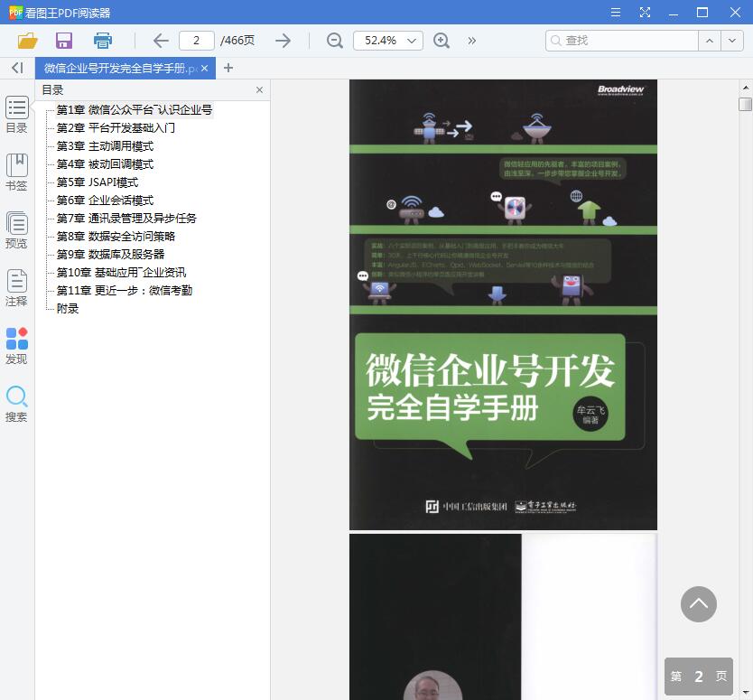Go to next page arrow
The width and height of the screenshot is (753, 700).
[283, 41]
